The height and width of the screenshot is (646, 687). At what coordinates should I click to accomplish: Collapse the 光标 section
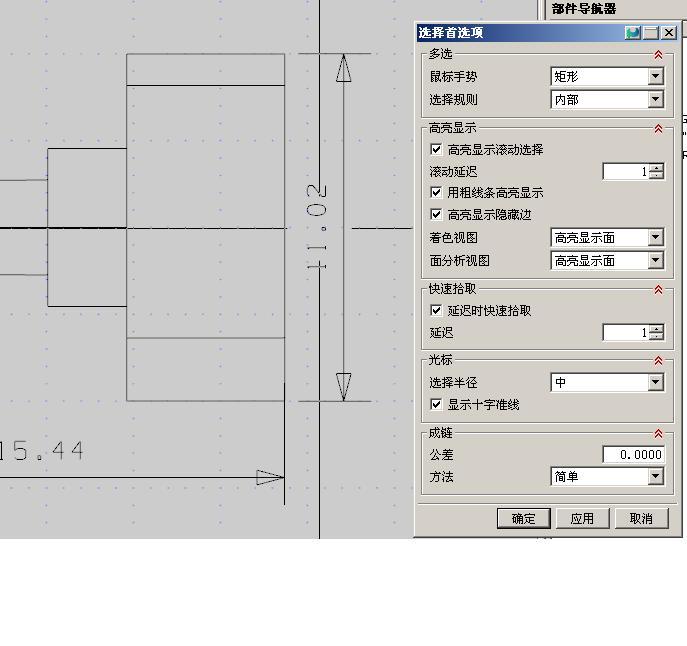point(658,361)
